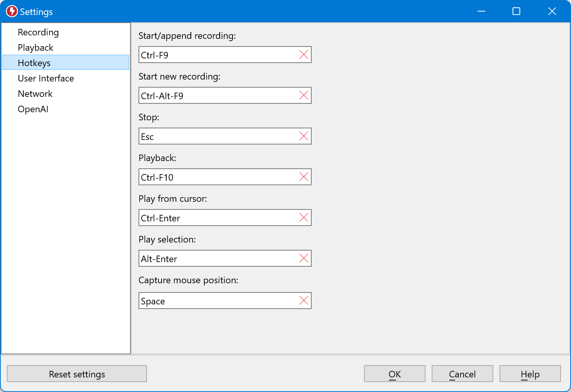Clear the Start new recording hotkey
Screen dimensions: 571x392
(x=304, y=96)
